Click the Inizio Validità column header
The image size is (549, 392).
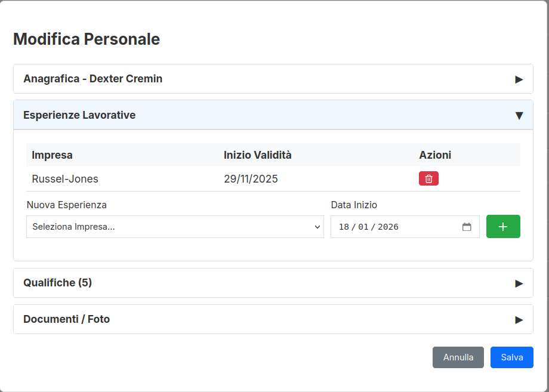(257, 155)
